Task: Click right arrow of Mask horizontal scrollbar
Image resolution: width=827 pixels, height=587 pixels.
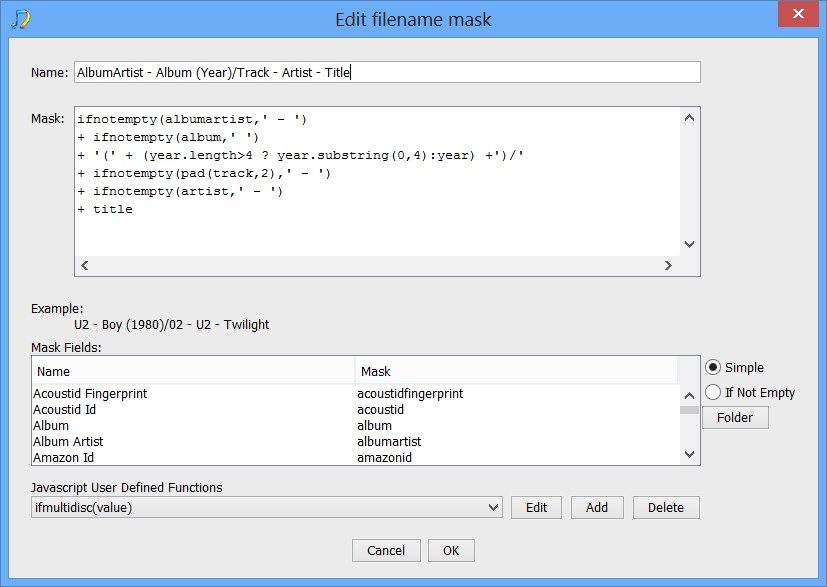Action: [x=668, y=265]
